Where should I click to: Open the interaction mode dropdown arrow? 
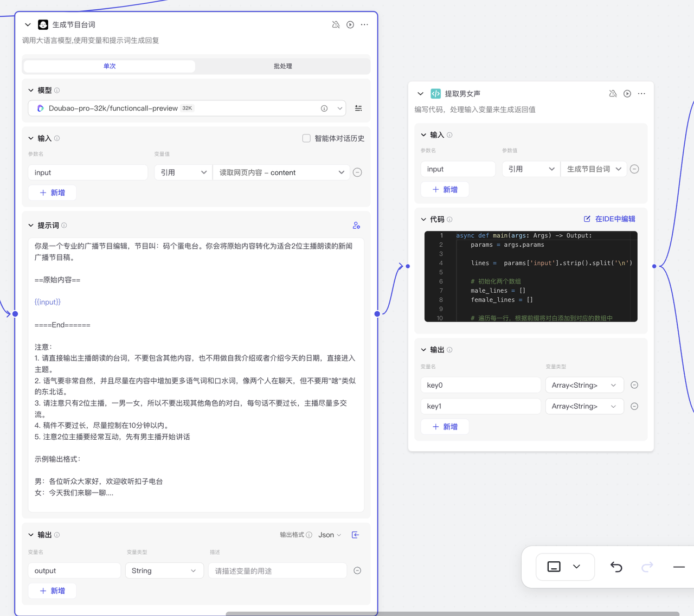[577, 567]
